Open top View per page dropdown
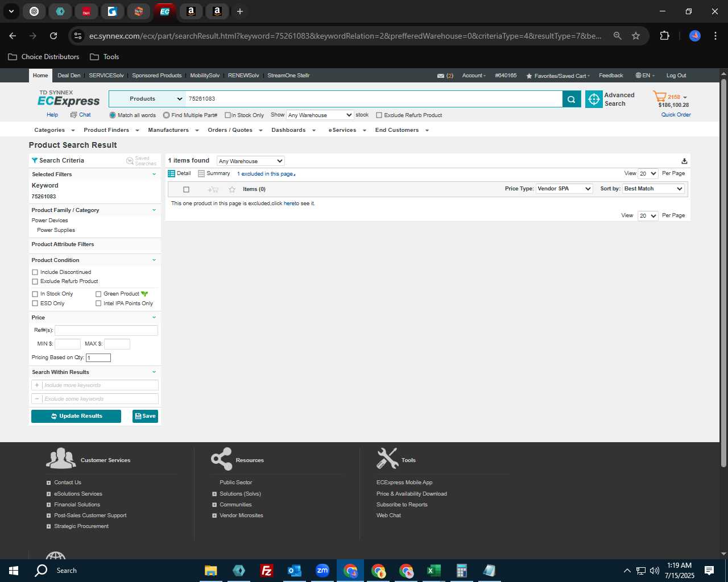The width and height of the screenshot is (728, 582). (x=648, y=173)
